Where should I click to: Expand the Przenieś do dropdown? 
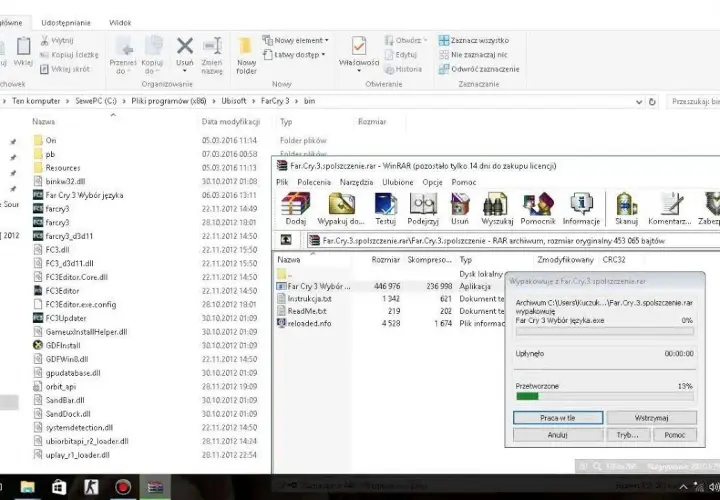(x=123, y=55)
